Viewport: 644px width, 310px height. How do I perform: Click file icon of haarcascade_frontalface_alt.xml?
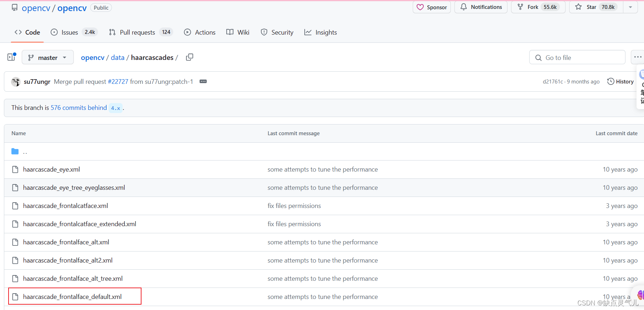coord(15,242)
